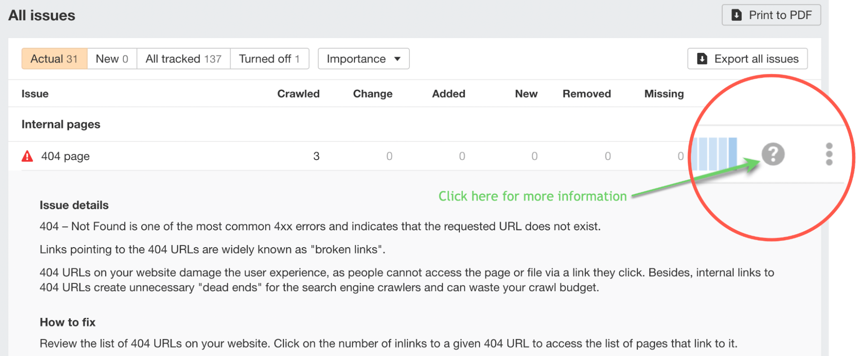Click the red 404 warning triangle icon
This screenshot has width=868, height=356.
click(27, 156)
